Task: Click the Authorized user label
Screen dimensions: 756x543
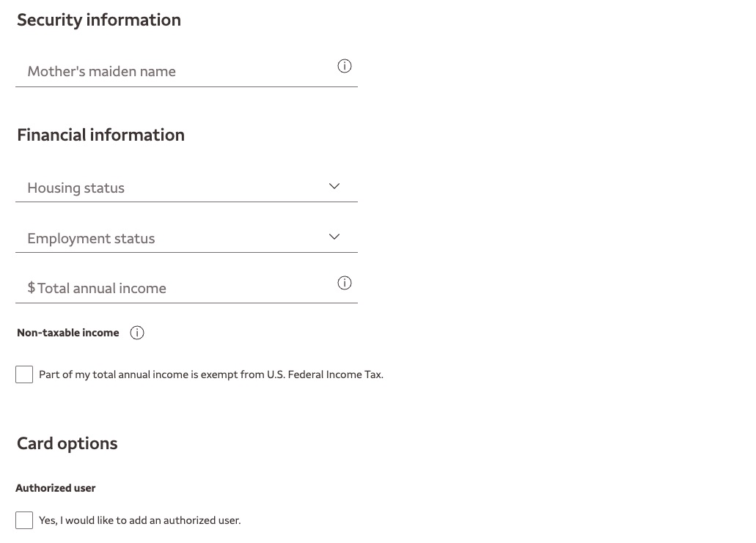Action: (x=55, y=488)
